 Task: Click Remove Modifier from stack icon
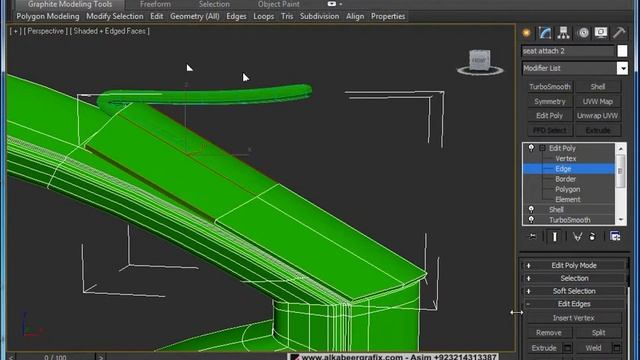pos(592,236)
